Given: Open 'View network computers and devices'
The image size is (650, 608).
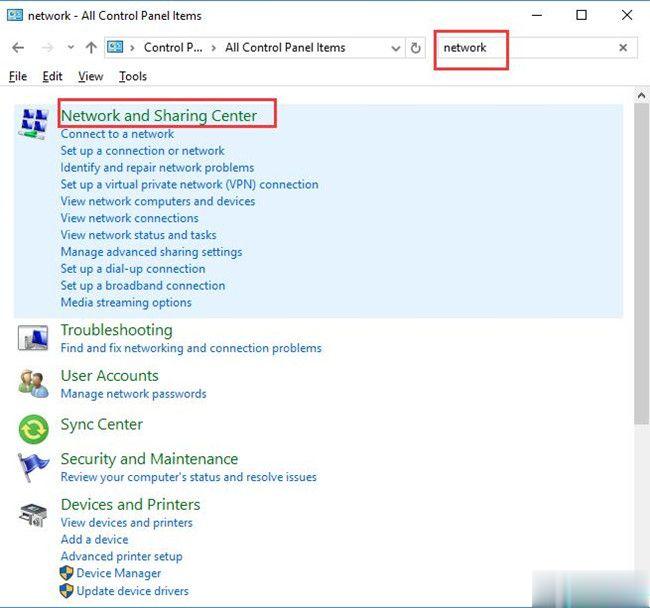Looking at the screenshot, I should tap(158, 201).
